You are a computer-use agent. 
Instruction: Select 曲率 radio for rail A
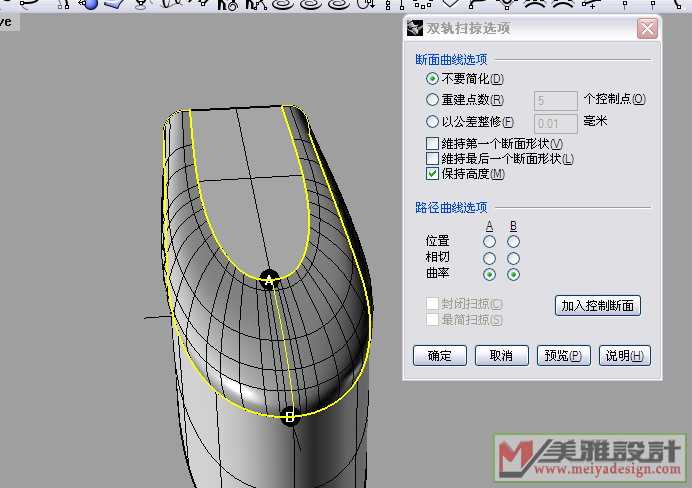click(x=489, y=275)
